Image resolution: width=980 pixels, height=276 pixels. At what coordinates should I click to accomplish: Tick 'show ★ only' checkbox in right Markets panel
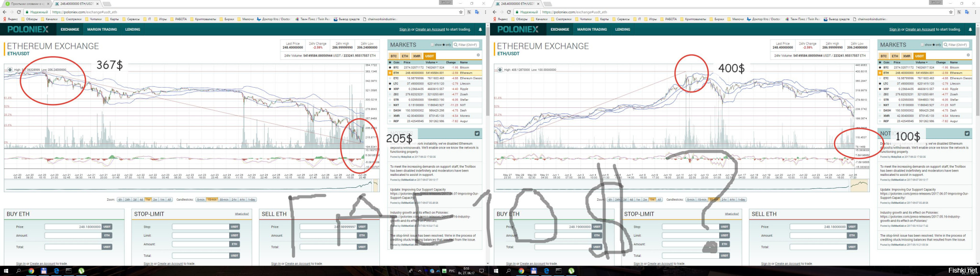(x=923, y=45)
